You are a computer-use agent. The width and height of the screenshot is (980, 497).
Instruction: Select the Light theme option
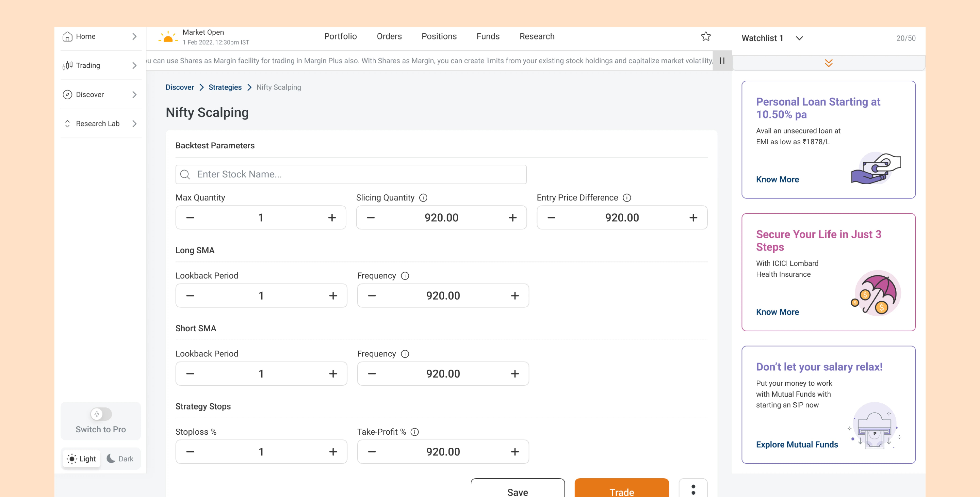pyautogui.click(x=81, y=459)
